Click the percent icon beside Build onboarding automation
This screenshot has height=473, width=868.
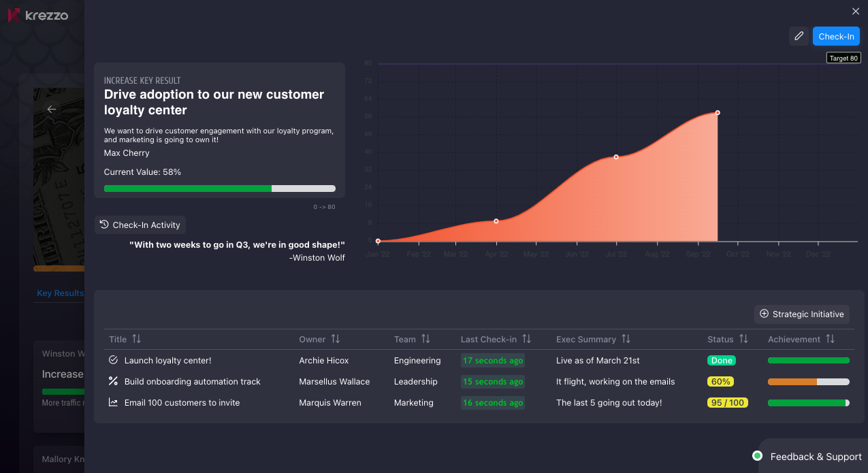tap(114, 381)
